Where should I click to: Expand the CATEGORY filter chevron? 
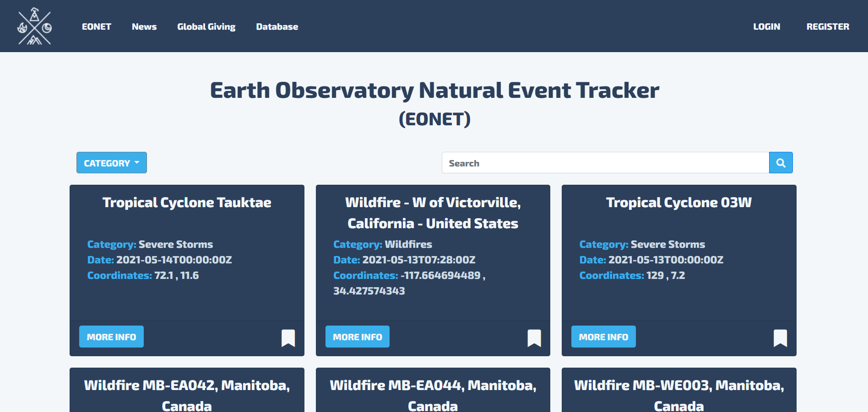click(x=137, y=162)
